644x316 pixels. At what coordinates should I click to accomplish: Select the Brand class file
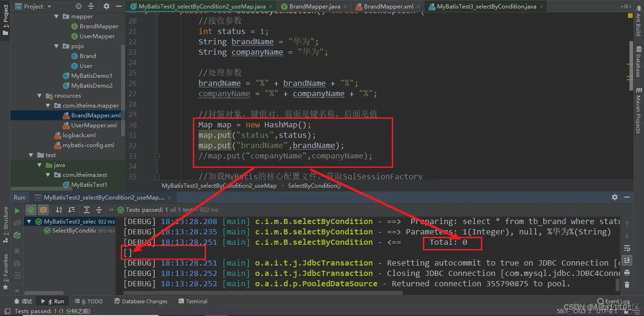(x=83, y=56)
